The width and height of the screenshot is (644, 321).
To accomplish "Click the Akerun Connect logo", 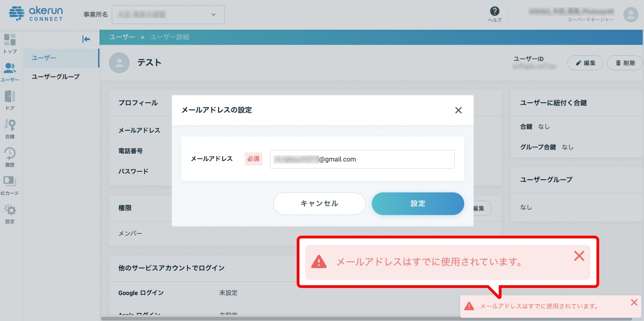I will click(36, 14).
